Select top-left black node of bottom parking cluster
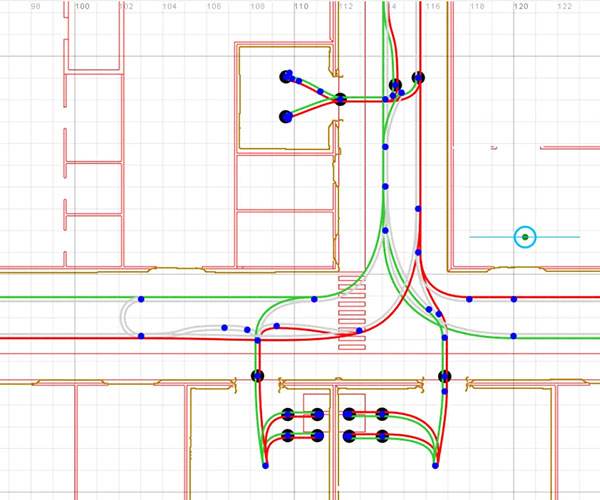The image size is (600, 500). [x=288, y=414]
